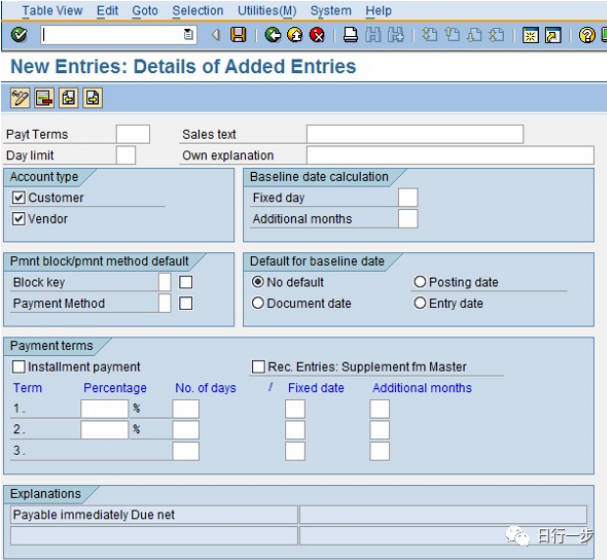Screen dimensions: 607x560
Task: Cancel with the red X icon
Action: pyautogui.click(x=317, y=35)
